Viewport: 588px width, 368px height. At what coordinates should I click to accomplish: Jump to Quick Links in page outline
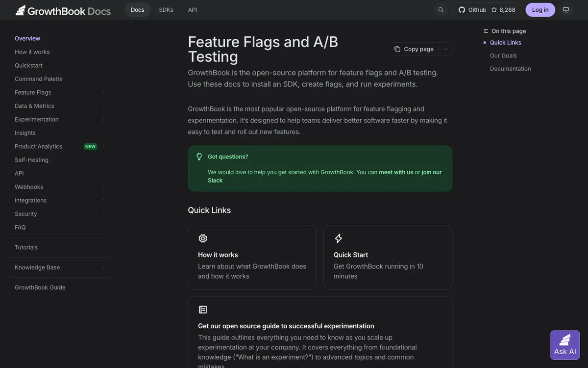[x=506, y=43]
